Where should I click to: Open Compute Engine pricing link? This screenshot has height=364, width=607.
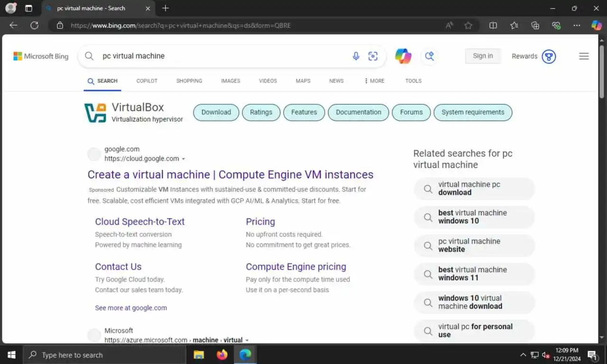point(296,266)
